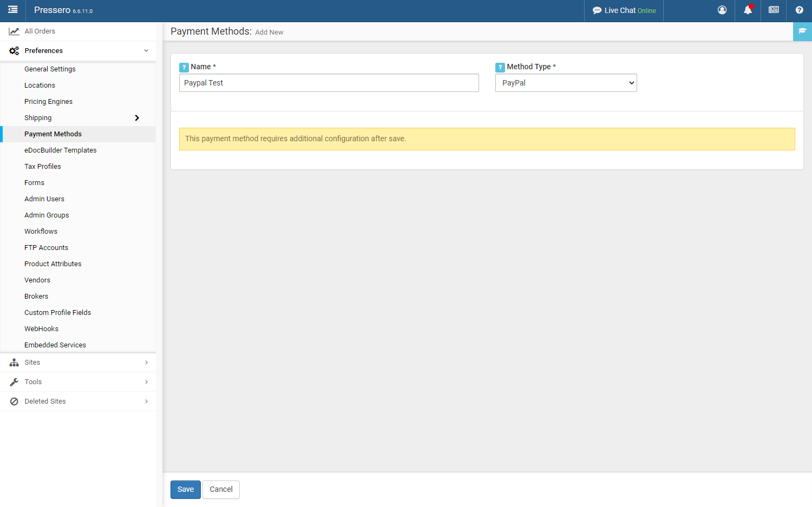812x507 pixels.
Task: Open the Method Type dropdown
Action: click(566, 83)
